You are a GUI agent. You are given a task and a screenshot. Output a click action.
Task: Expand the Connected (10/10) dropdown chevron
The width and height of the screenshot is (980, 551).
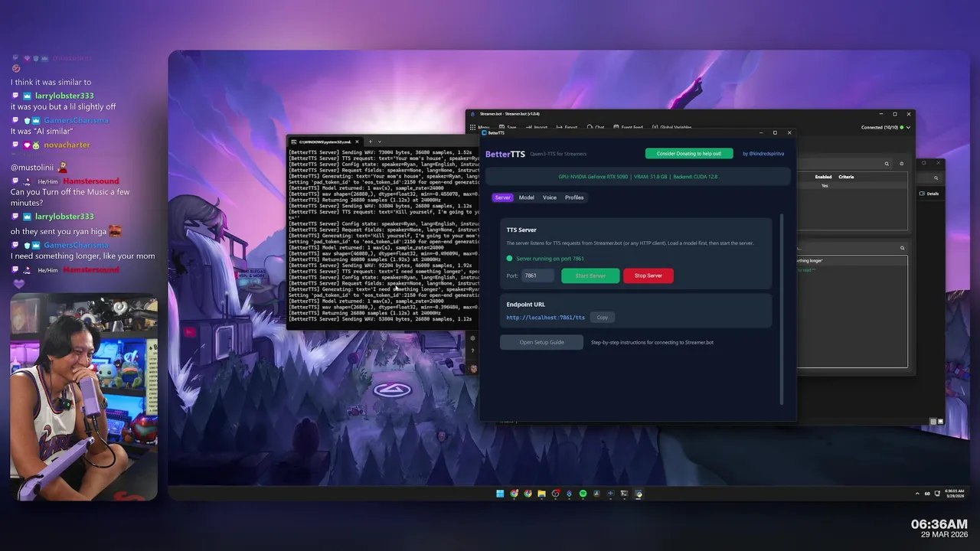(x=909, y=127)
